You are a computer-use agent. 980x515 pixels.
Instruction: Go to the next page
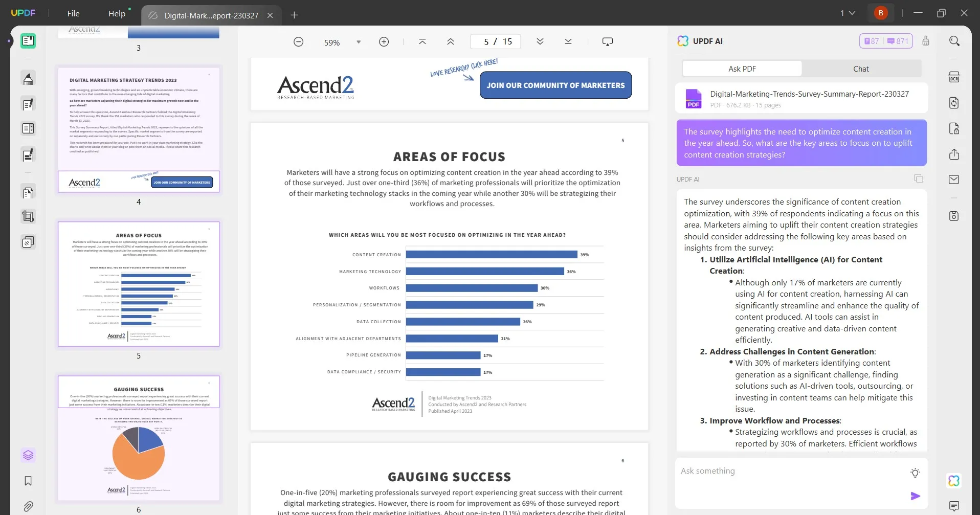click(540, 41)
